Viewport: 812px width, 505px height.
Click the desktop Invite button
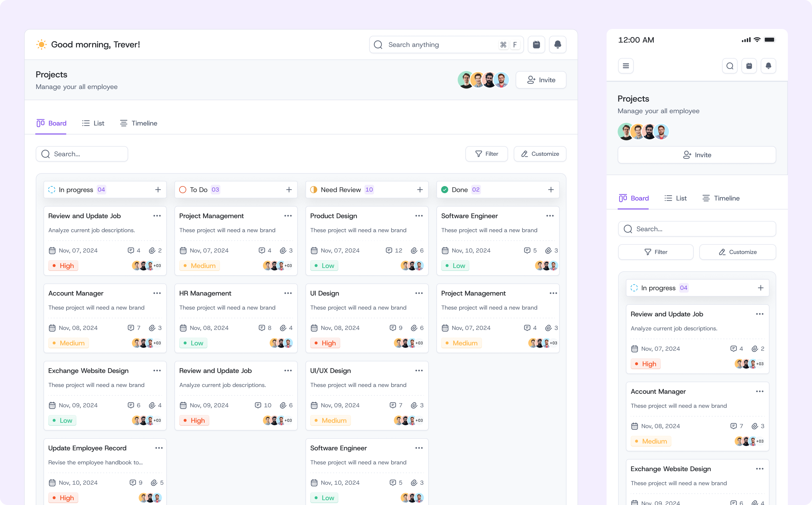[541, 80]
